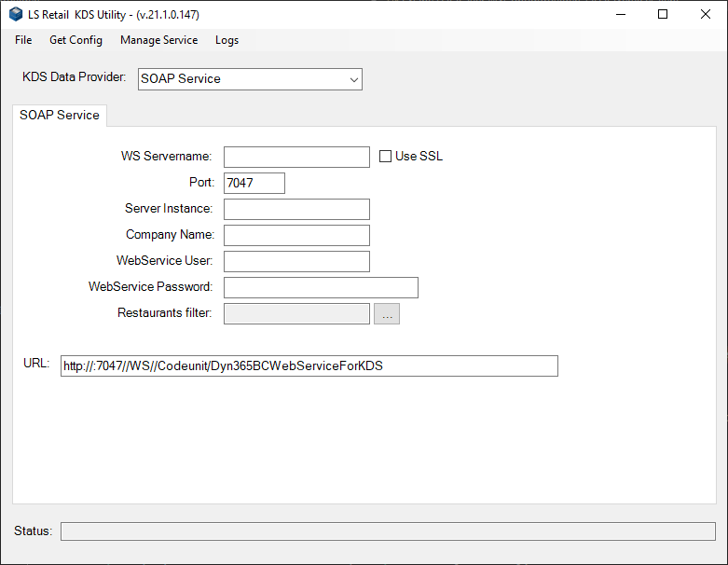The image size is (728, 565).
Task: Click the Restaurants filter text box
Action: pos(296,313)
